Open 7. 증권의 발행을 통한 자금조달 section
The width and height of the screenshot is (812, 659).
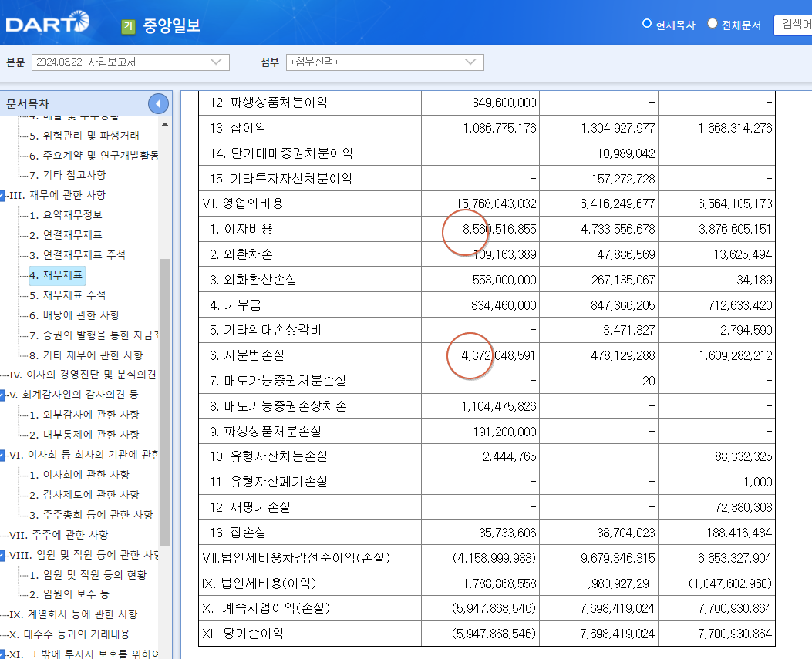pos(94,335)
